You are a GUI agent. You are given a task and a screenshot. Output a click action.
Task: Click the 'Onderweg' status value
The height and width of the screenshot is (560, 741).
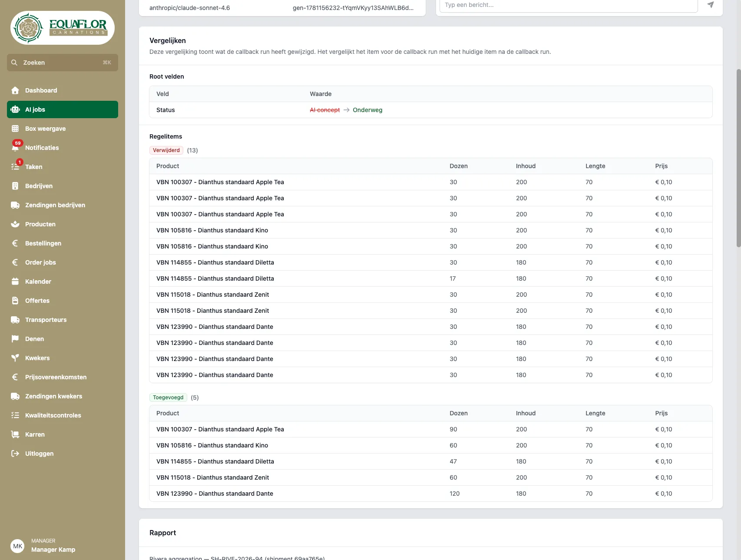tap(367, 110)
